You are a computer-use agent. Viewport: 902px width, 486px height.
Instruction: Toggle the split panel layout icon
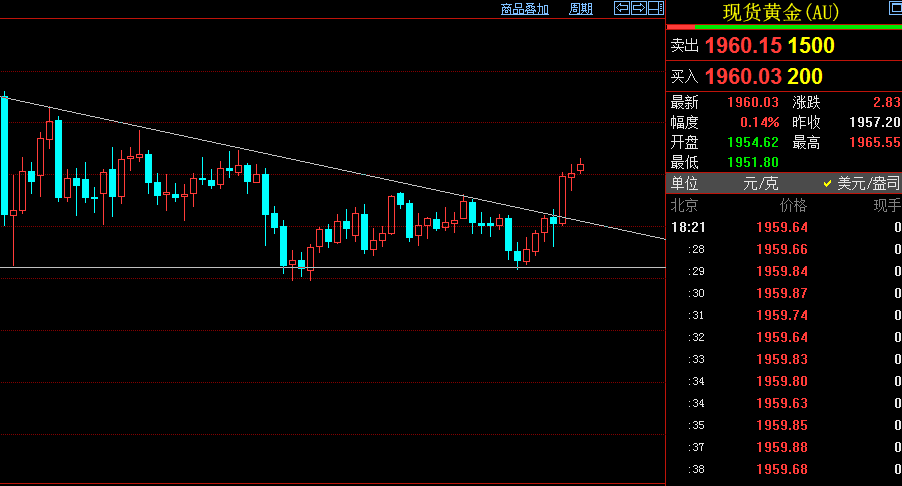click(x=656, y=8)
